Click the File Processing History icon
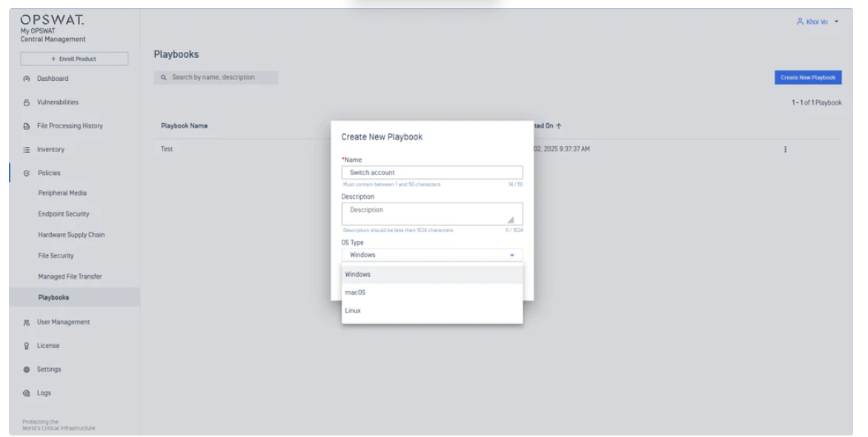This screenshot has width=868, height=437. (x=27, y=126)
